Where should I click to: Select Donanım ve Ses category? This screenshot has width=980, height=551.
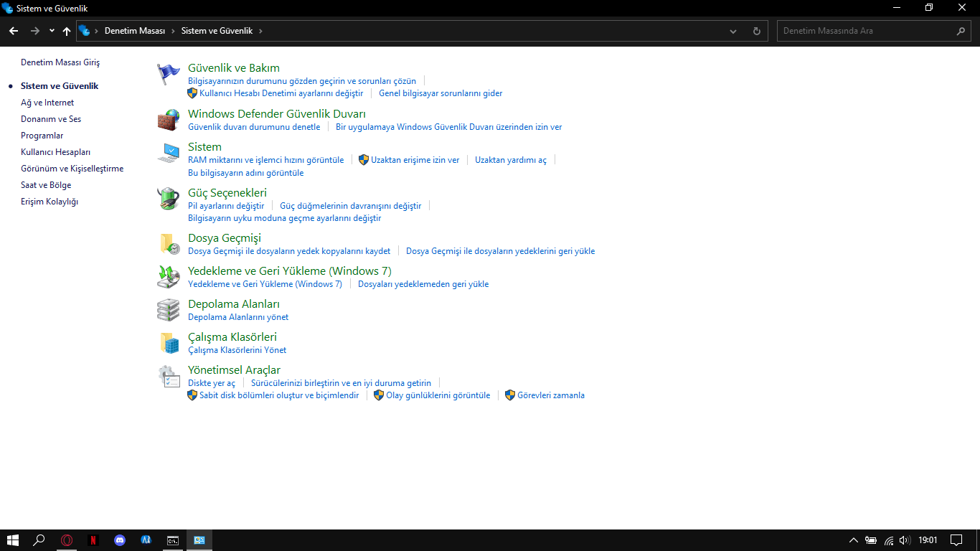tap(51, 119)
